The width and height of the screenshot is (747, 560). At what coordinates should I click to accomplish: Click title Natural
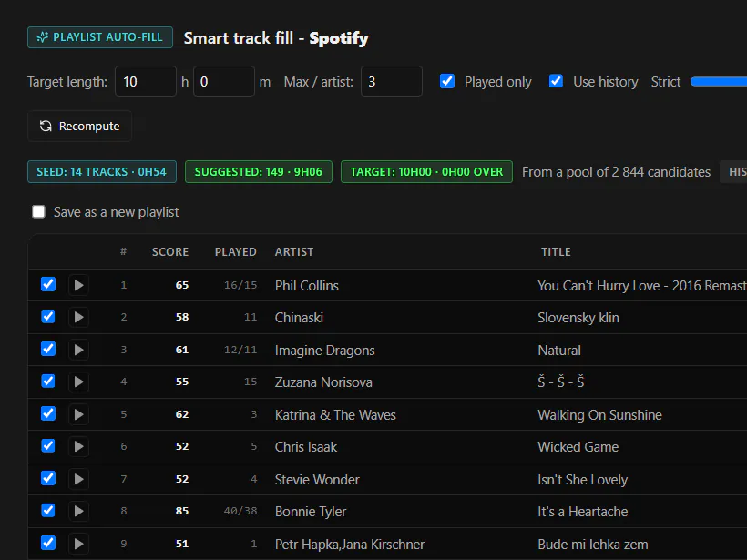coord(559,351)
